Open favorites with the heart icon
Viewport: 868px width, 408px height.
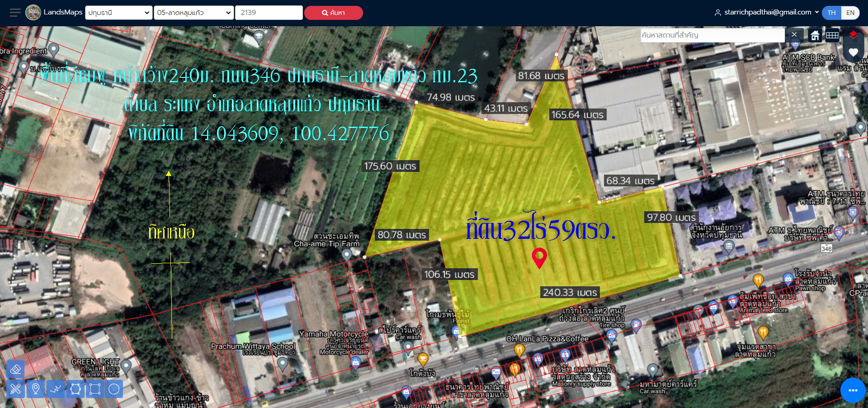[x=853, y=52]
